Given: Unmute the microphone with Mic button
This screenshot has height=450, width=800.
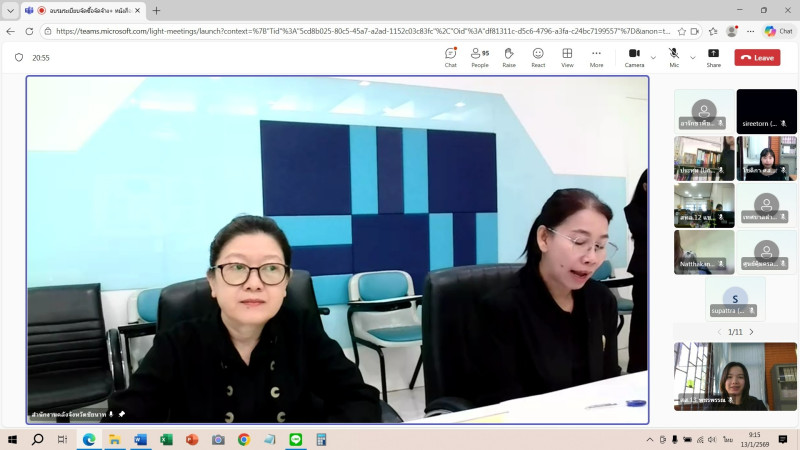Looking at the screenshot, I should click(674, 57).
